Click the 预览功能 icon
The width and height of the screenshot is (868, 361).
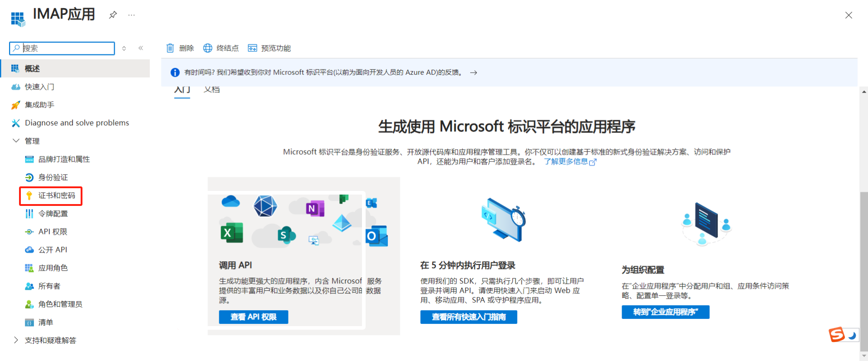pyautogui.click(x=252, y=48)
